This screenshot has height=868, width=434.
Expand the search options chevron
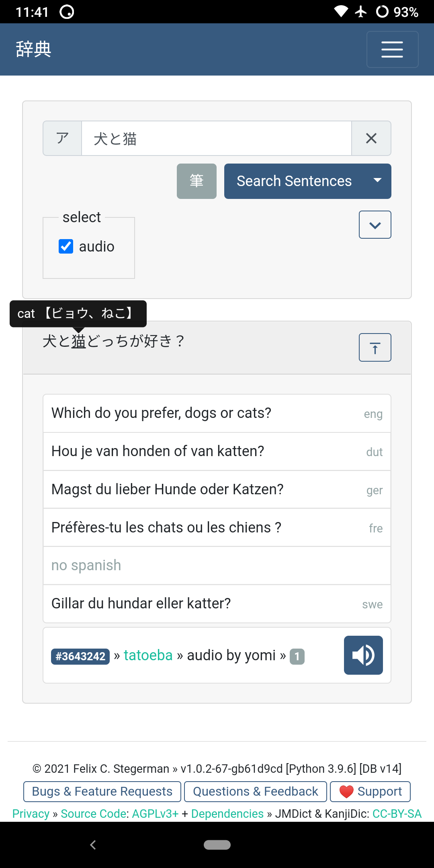(375, 225)
